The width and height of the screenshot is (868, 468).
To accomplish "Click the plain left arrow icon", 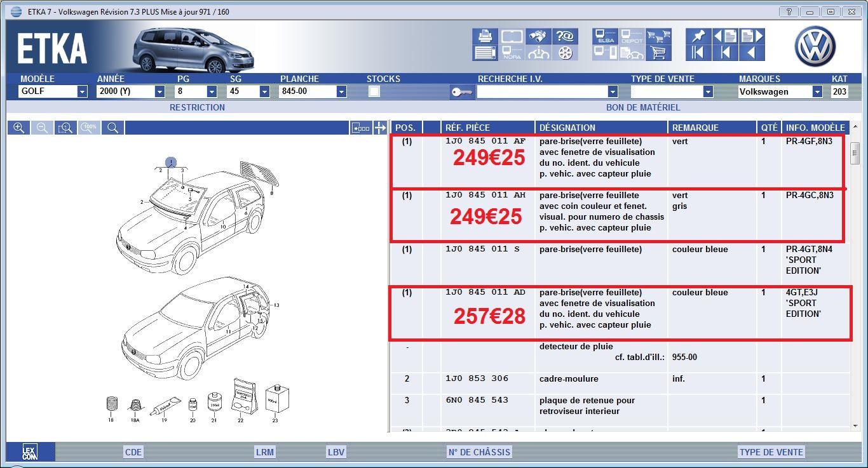I will 752,53.
